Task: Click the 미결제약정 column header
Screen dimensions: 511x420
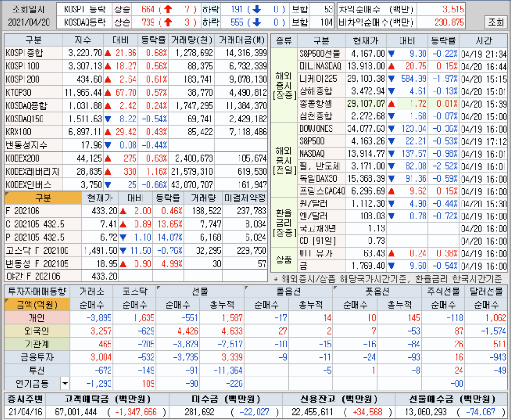Action: (x=245, y=198)
